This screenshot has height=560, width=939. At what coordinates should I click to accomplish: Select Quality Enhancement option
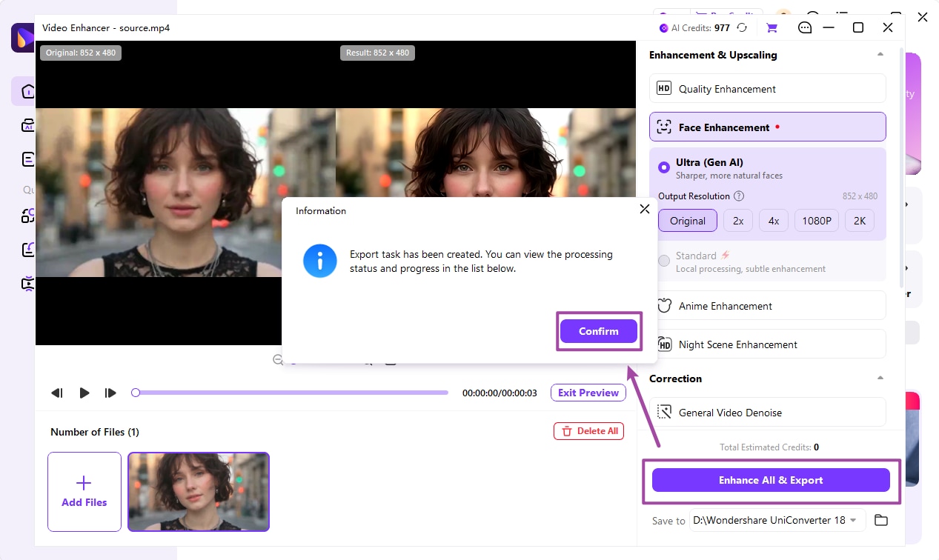coord(767,89)
